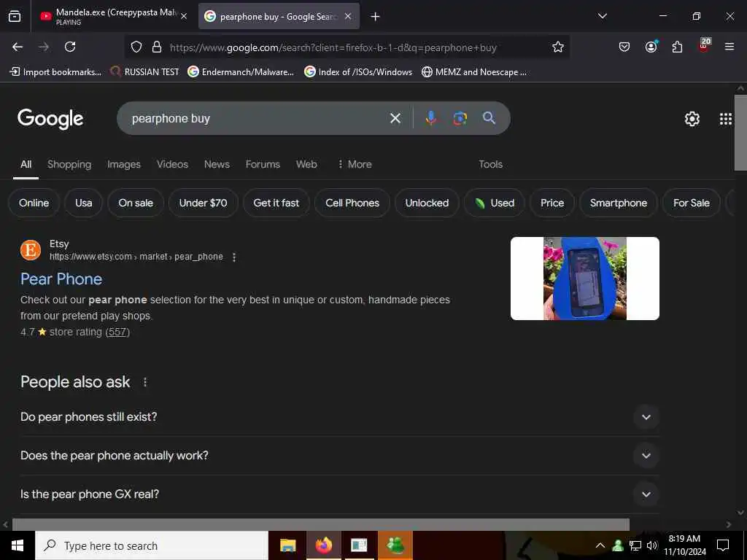747x560 pixels.
Task: Switch to the Mandela.exe YouTube tab
Action: (x=113, y=16)
